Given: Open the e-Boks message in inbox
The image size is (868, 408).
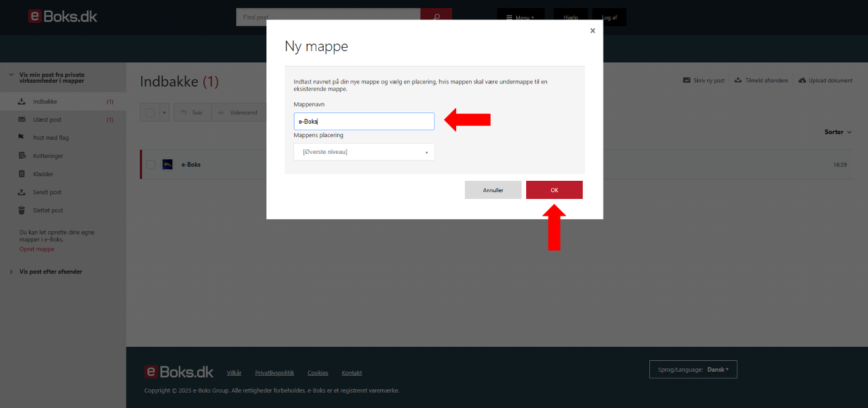Looking at the screenshot, I should tap(496, 165).
